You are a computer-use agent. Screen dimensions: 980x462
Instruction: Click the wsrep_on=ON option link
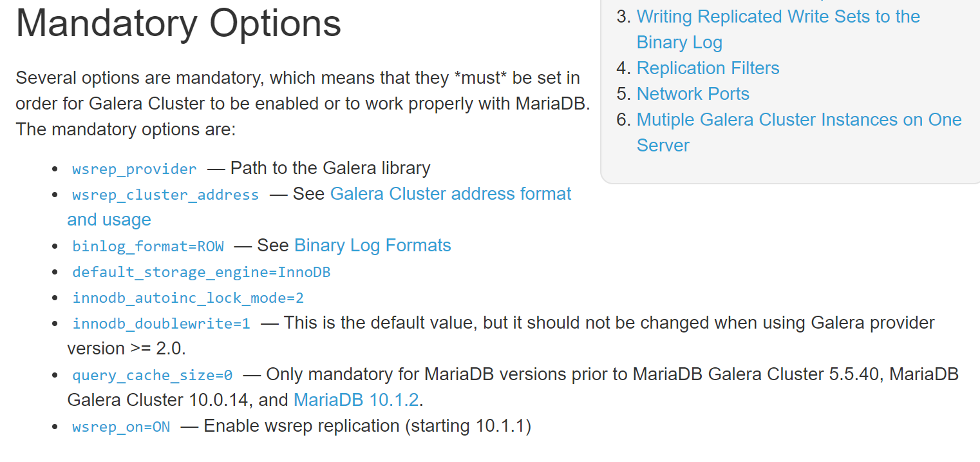(x=121, y=427)
